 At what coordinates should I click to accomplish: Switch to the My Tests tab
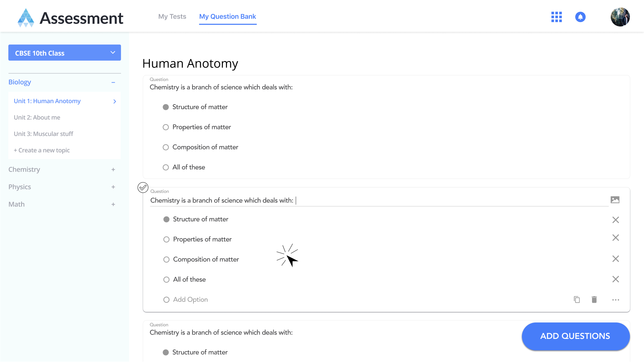coord(172,16)
